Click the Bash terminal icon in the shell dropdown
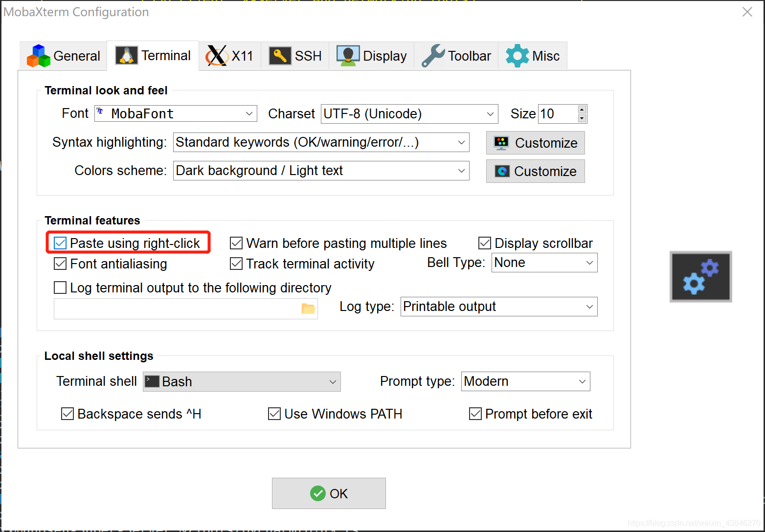The image size is (765, 532). pos(153,381)
